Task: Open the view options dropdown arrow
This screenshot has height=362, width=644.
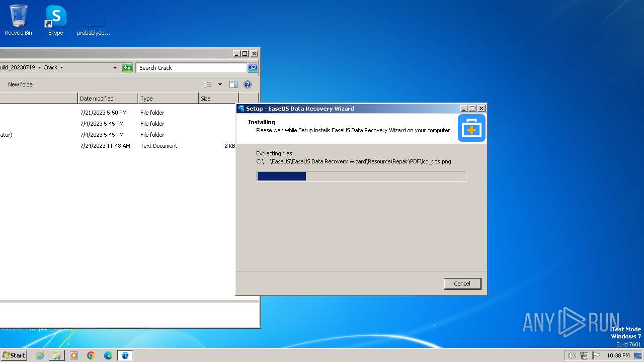Action: click(x=220, y=84)
